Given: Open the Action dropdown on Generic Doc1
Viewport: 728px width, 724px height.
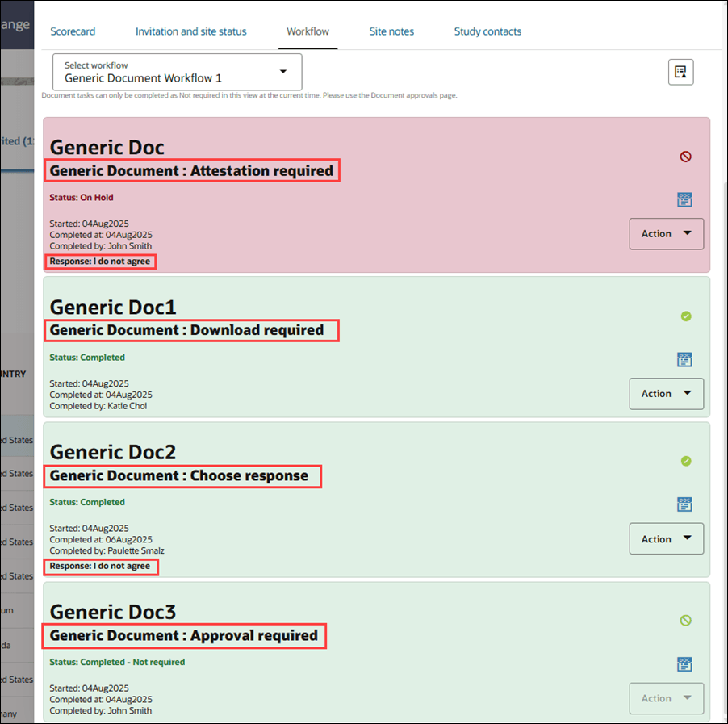Looking at the screenshot, I should [x=666, y=393].
